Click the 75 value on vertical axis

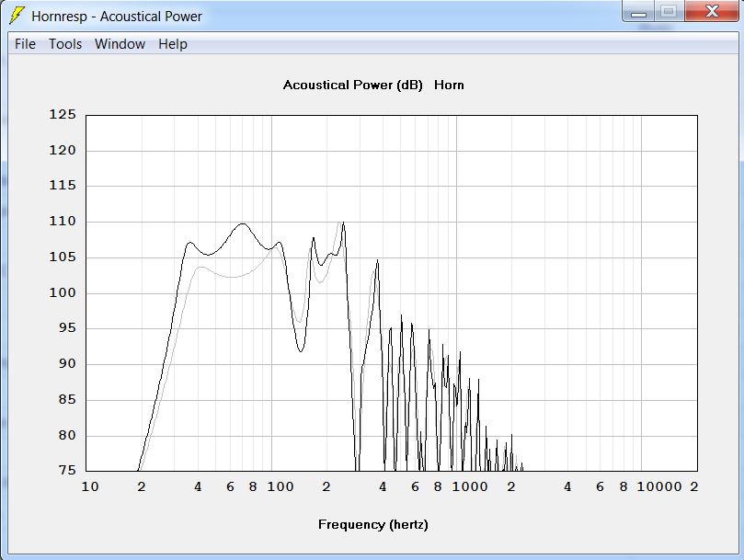(67, 470)
